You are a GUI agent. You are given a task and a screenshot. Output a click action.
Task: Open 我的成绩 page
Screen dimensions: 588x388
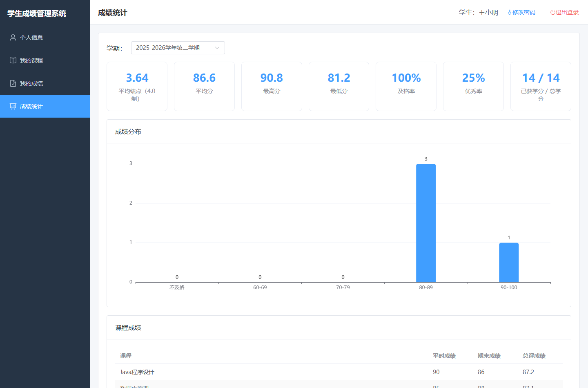pyautogui.click(x=45, y=83)
